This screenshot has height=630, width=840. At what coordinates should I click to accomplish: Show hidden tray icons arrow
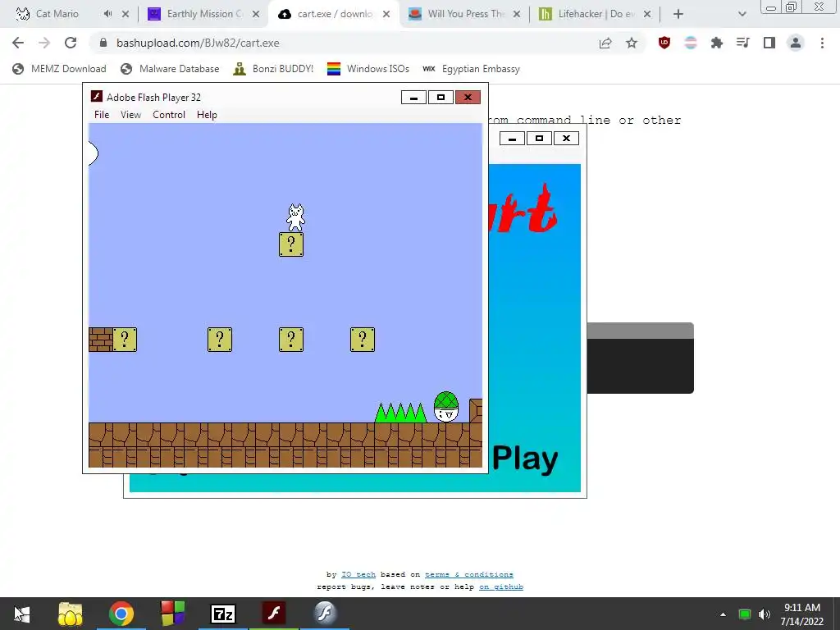tap(723, 614)
